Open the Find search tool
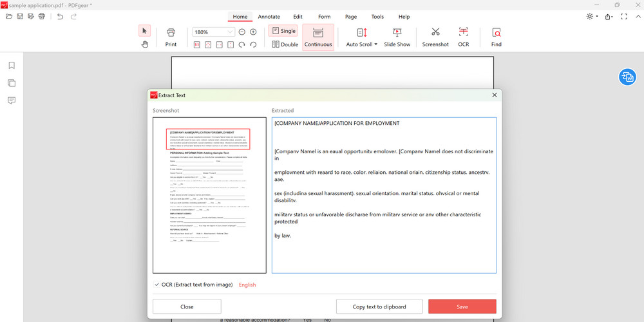The height and width of the screenshot is (322, 644). click(x=496, y=37)
